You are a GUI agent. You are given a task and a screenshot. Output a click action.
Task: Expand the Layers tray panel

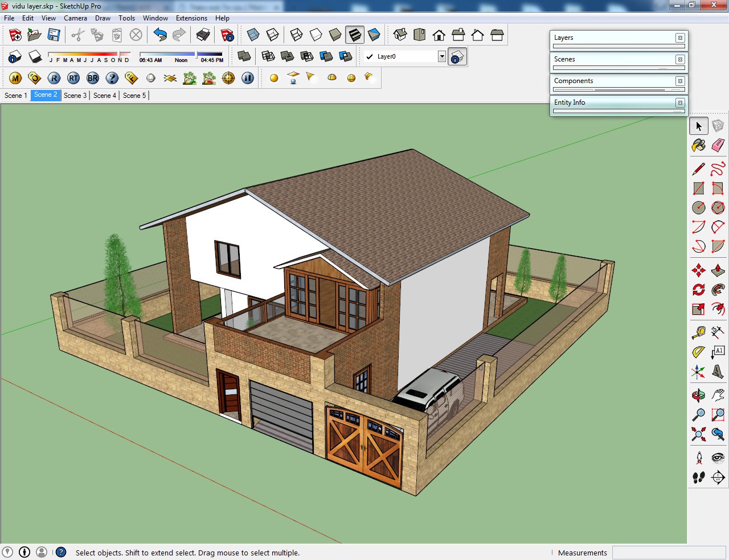point(619,38)
